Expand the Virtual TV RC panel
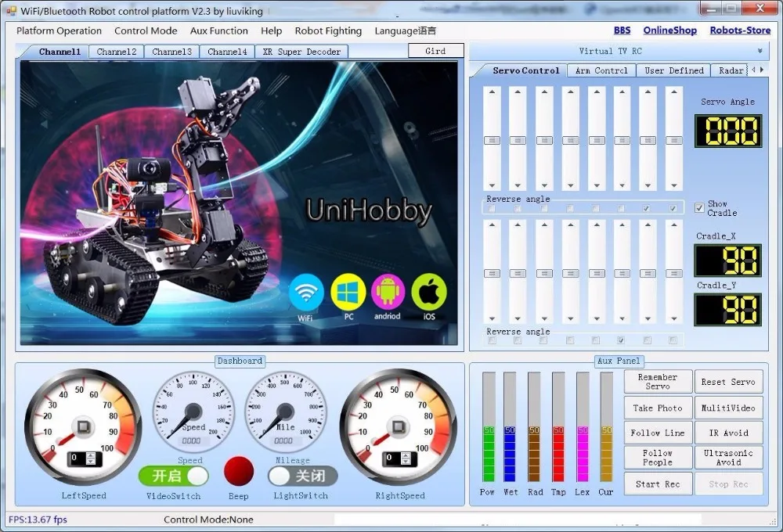This screenshot has width=783, height=532. pyautogui.click(x=760, y=51)
